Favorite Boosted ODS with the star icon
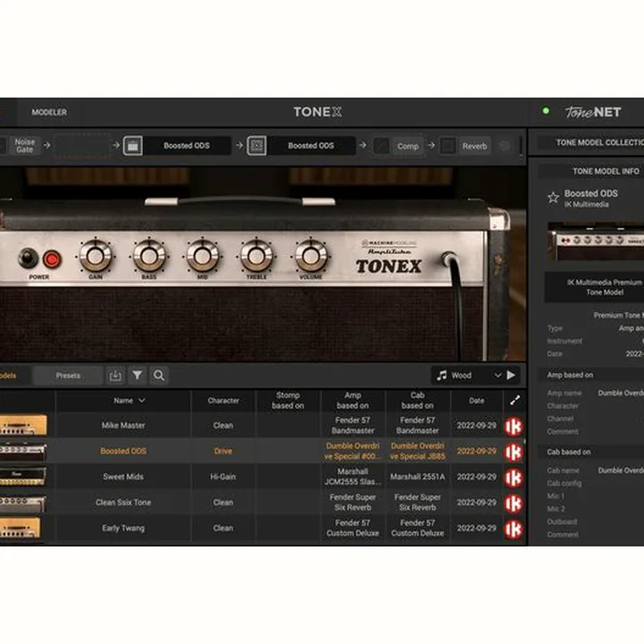This screenshot has width=644, height=644. pyautogui.click(x=554, y=198)
